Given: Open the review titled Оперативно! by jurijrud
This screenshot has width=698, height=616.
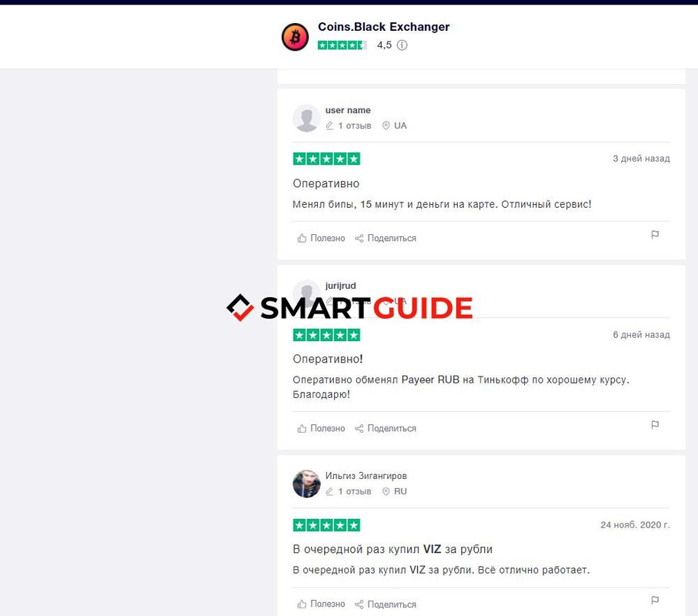Looking at the screenshot, I should 328,359.
